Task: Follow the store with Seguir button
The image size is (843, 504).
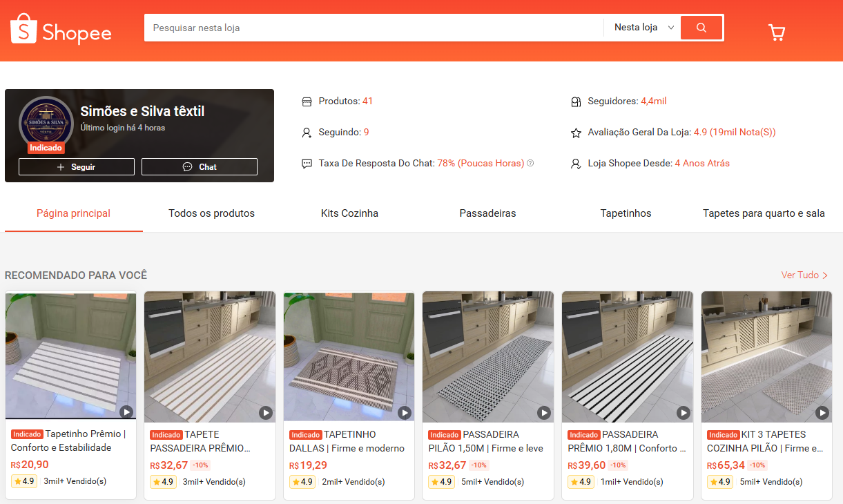Action: (x=77, y=167)
